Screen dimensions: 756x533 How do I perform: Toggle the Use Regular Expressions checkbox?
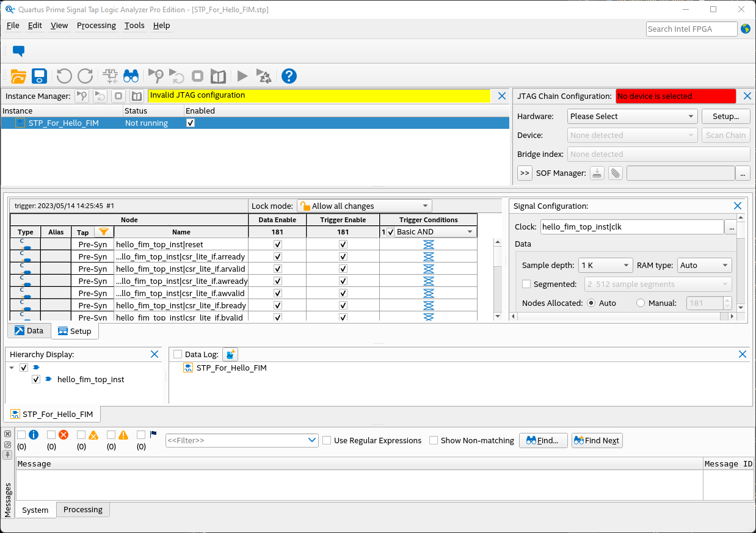[327, 440]
